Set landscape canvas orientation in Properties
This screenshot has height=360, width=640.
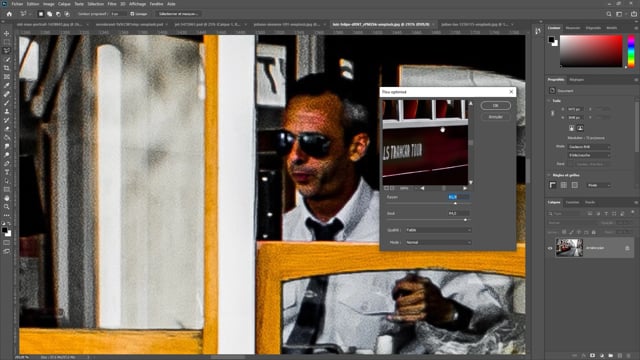pos(580,128)
